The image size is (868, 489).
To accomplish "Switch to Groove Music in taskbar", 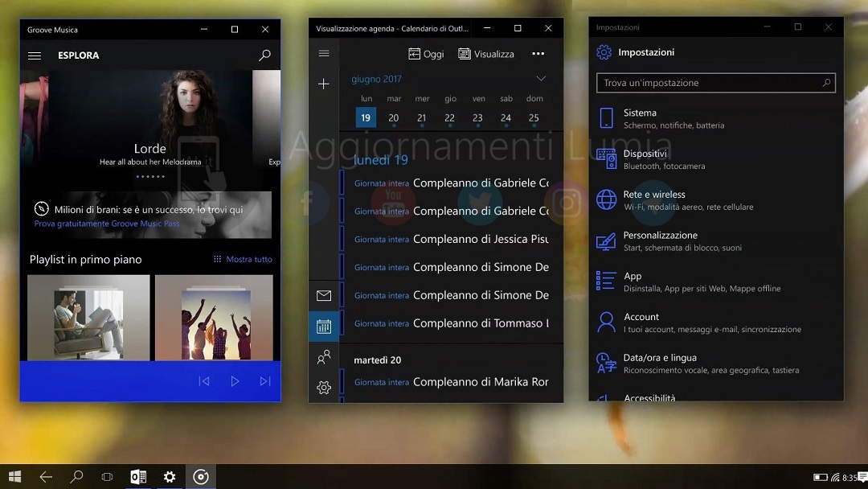I will tap(200, 476).
